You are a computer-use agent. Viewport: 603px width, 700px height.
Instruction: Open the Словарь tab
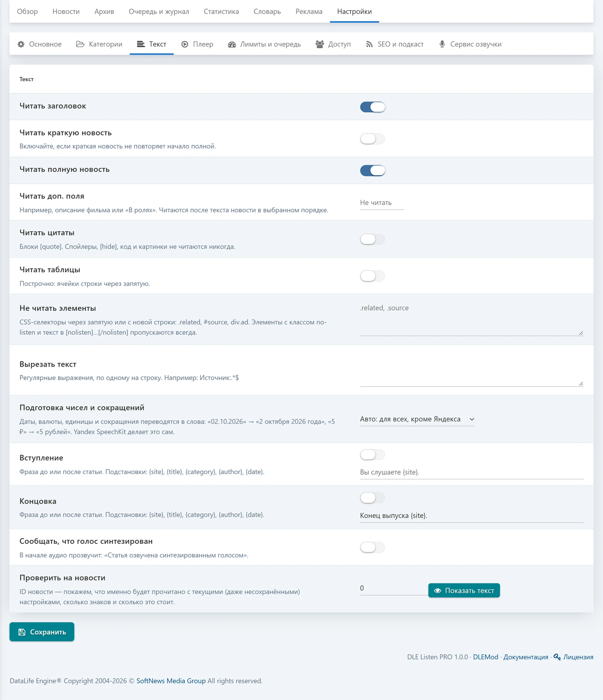pyautogui.click(x=267, y=11)
